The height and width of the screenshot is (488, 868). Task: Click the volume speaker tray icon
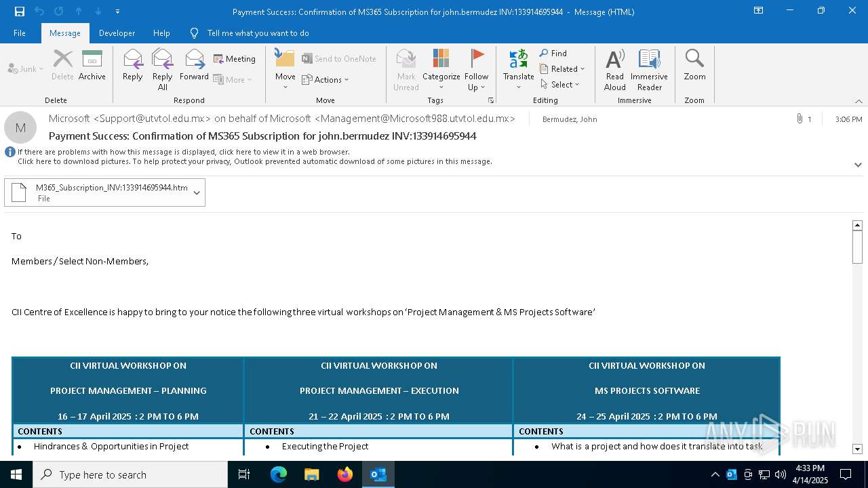780,474
